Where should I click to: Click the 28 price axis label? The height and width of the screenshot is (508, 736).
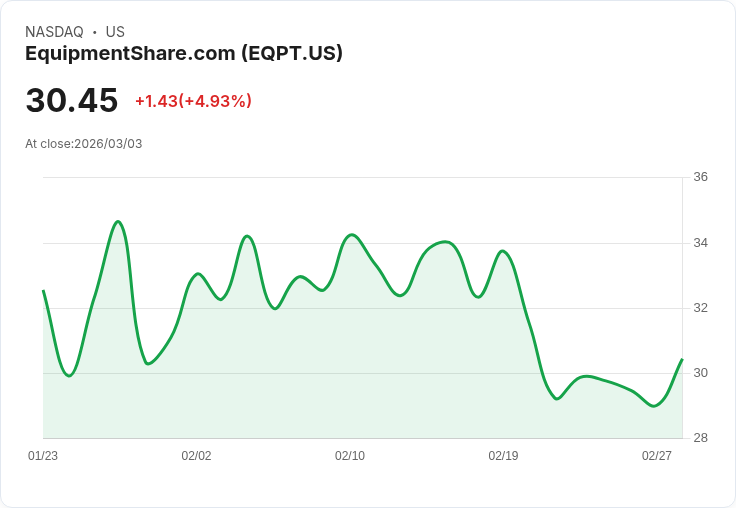tap(700, 438)
